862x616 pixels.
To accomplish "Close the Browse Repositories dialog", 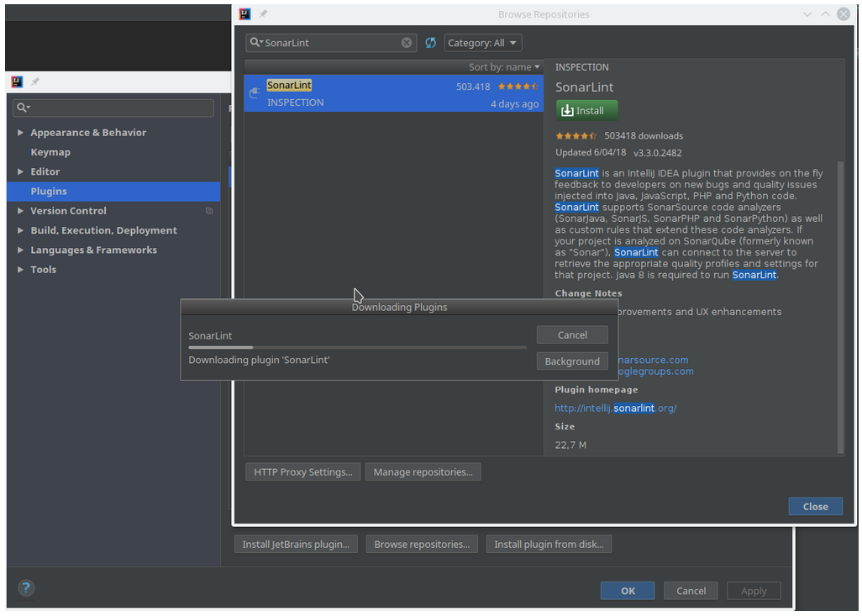I will [815, 507].
